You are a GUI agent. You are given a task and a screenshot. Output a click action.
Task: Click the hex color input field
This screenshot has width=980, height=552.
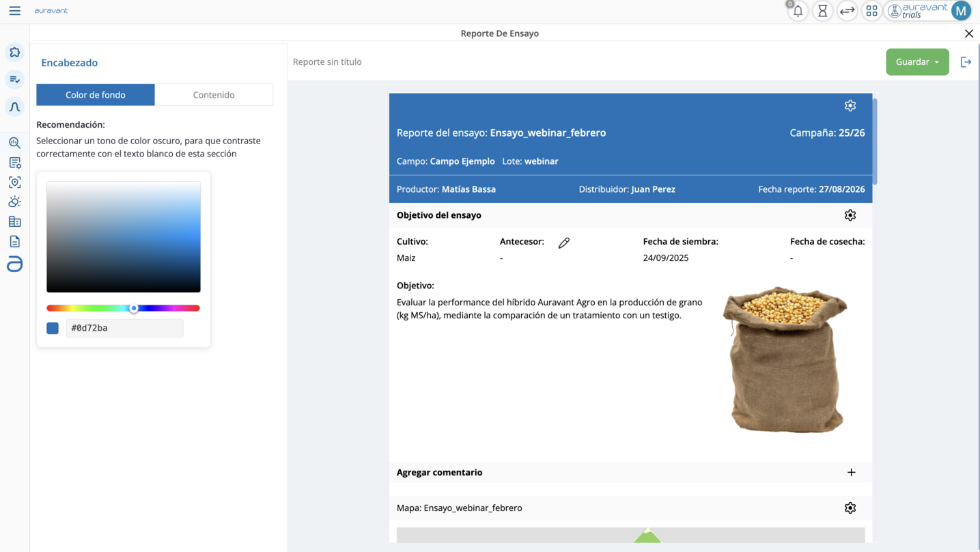[124, 328]
